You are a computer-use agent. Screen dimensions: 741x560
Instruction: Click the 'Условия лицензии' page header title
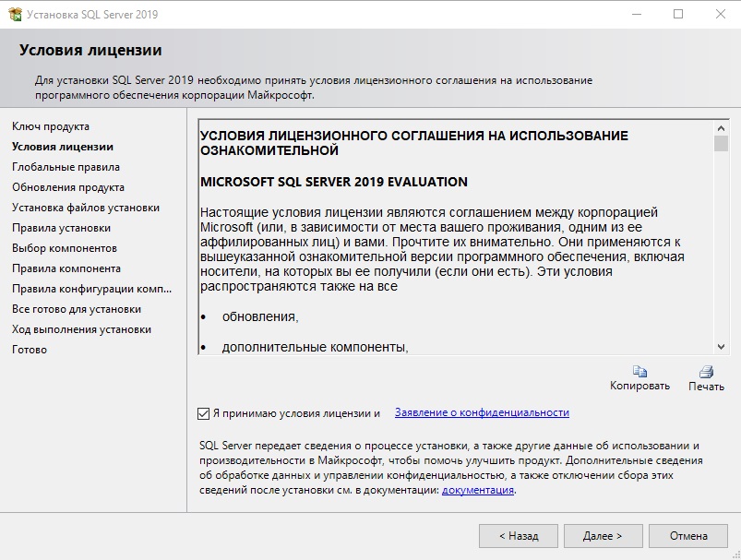[x=90, y=50]
